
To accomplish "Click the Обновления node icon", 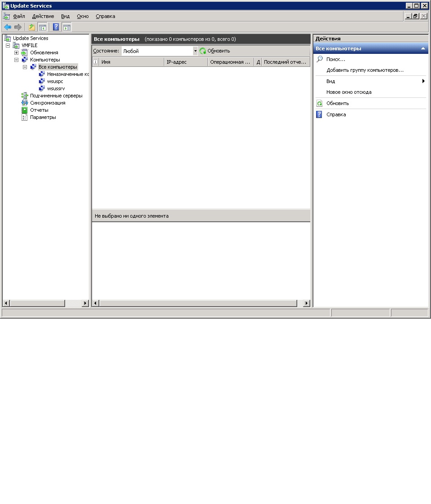I will coord(24,53).
